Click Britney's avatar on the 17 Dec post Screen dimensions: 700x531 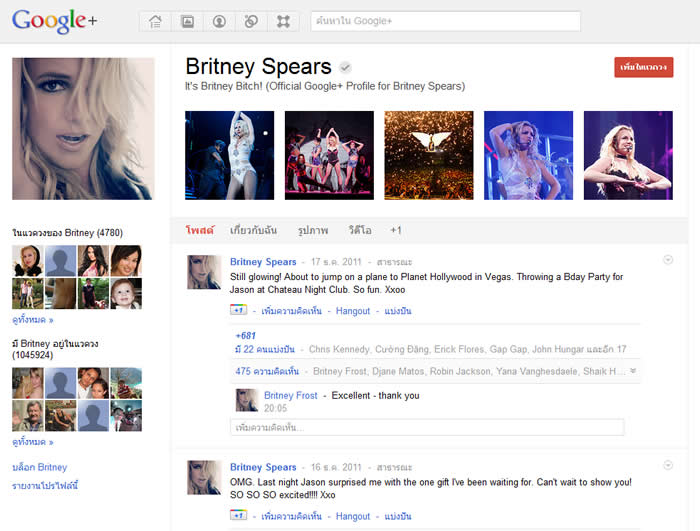tap(204, 272)
